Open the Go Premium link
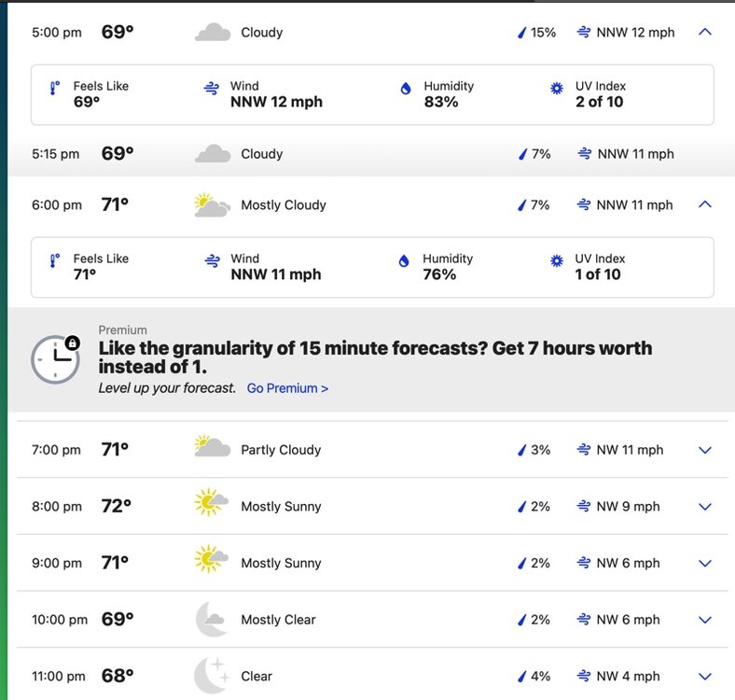 point(287,388)
